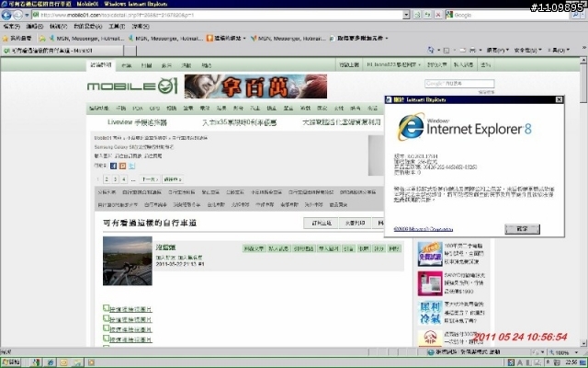This screenshot has width=588, height=368.
Task: Open the Liveview promotional text link
Action: pyautogui.click(x=137, y=122)
